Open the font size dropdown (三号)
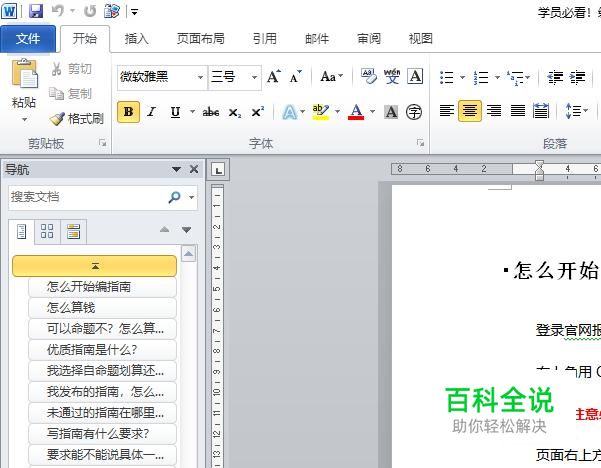The width and height of the screenshot is (601, 468). [255, 77]
